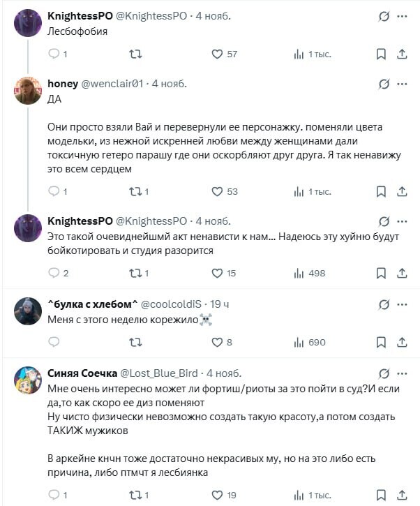Open the KnightessPO display name on second tweet
The image size is (420, 506).
pyautogui.click(x=80, y=221)
